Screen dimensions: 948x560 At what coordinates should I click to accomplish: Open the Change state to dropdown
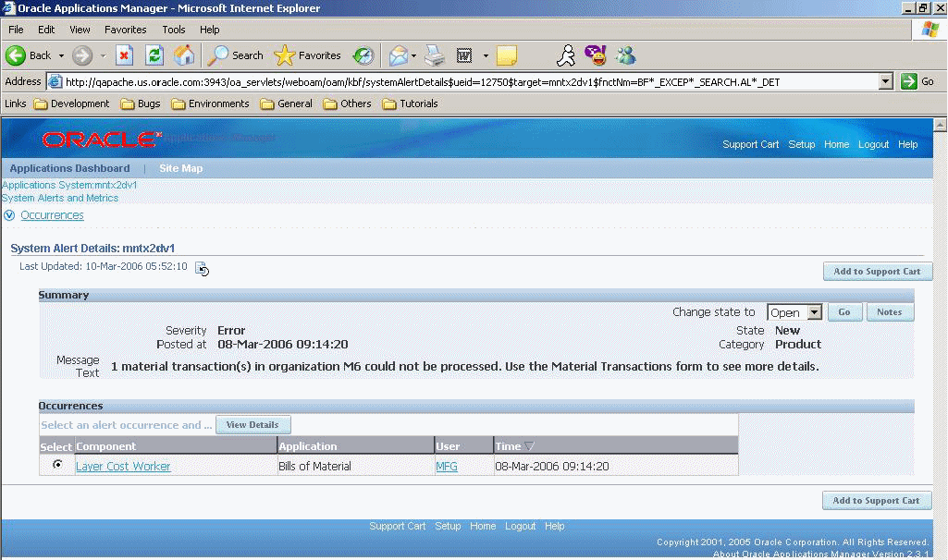point(794,312)
